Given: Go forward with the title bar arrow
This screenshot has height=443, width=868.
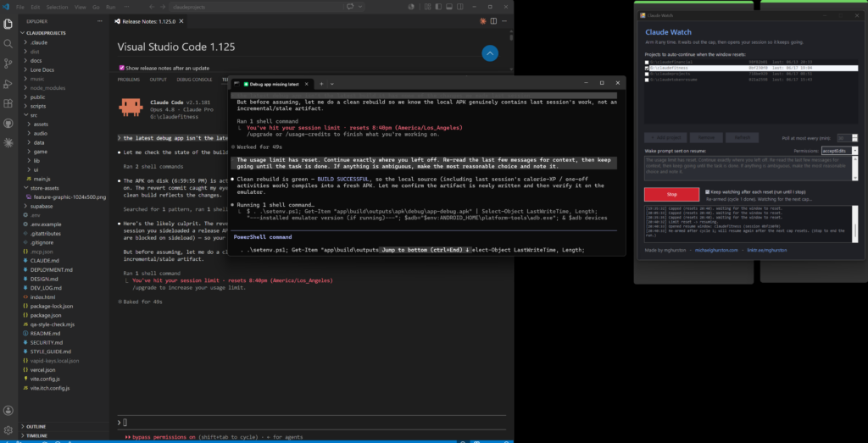Looking at the screenshot, I should coord(164,7).
